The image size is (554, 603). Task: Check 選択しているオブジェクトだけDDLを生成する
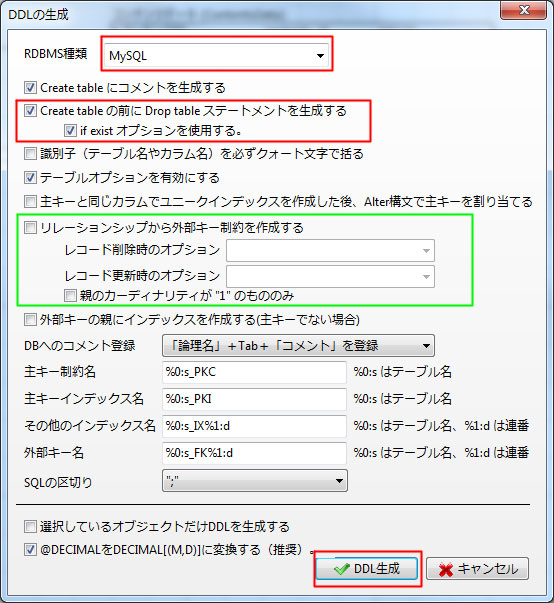point(30,526)
